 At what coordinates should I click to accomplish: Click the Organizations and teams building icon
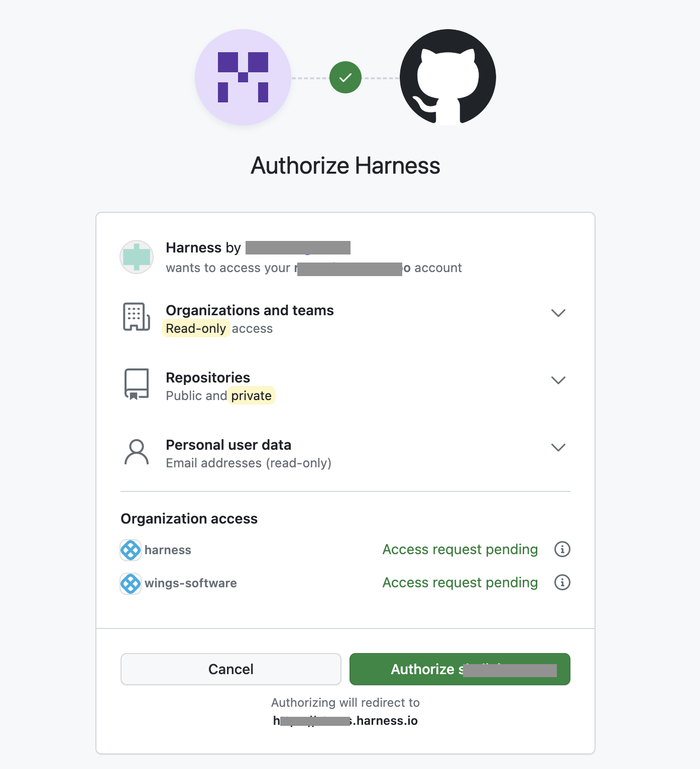(137, 317)
